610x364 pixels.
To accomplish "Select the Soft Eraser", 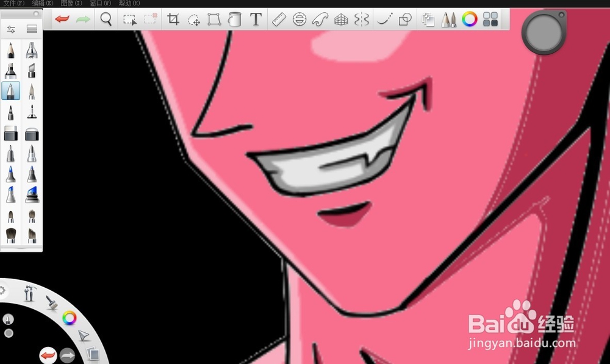I will [32, 134].
